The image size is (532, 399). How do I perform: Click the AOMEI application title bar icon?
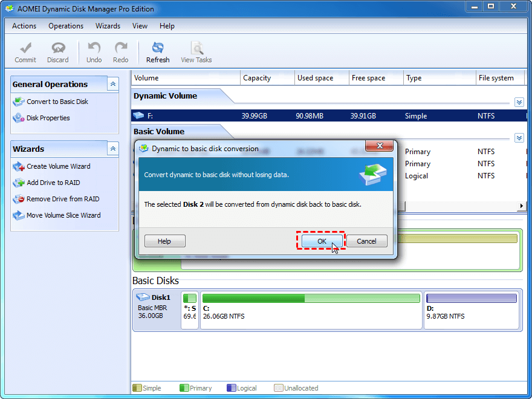click(x=10, y=9)
